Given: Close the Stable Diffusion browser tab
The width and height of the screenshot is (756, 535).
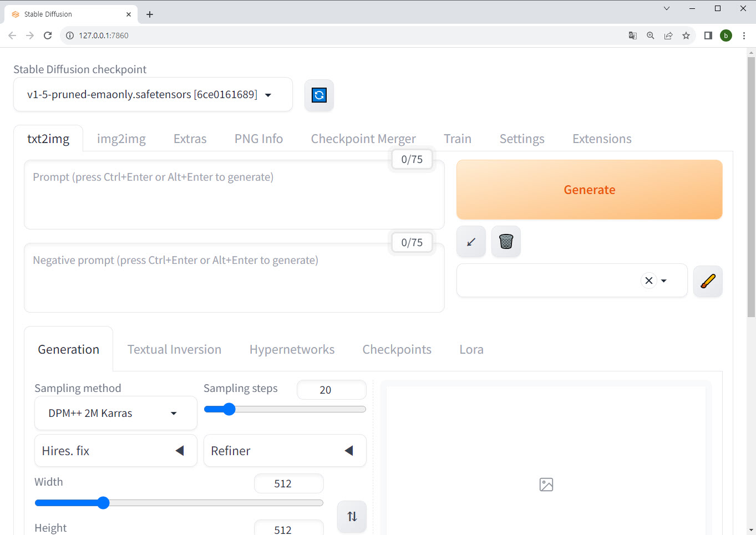Looking at the screenshot, I should point(129,14).
